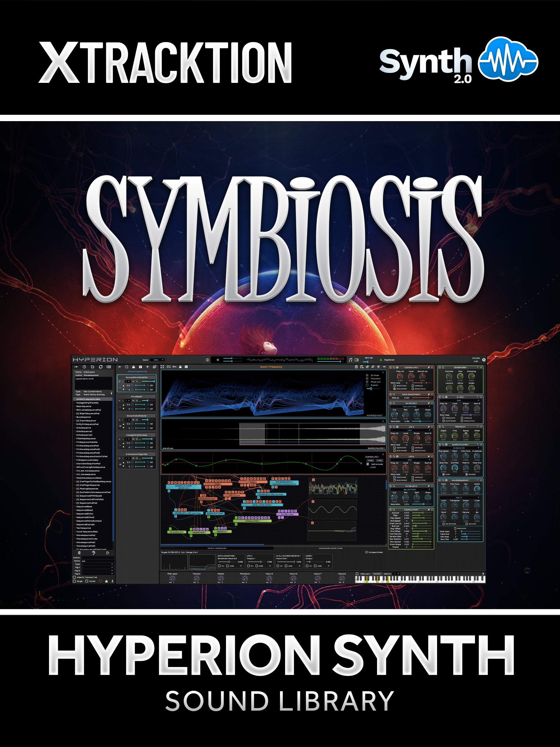
Task: Open the SINE dropdown on LFO 6
Action: click(x=411, y=460)
